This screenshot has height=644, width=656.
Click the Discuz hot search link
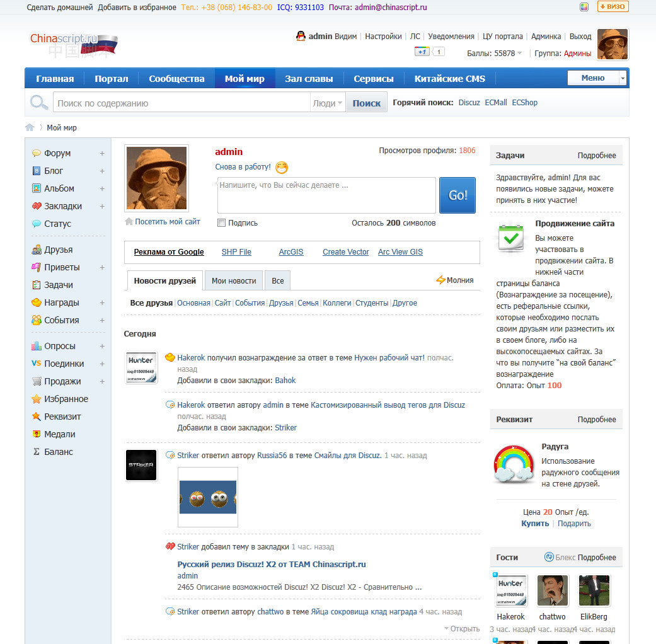tap(469, 103)
